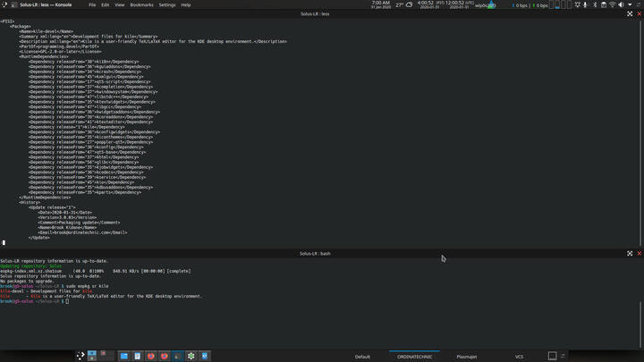The height and width of the screenshot is (362, 644).
Task: Open the notifications tray icon
Action: 577,5
